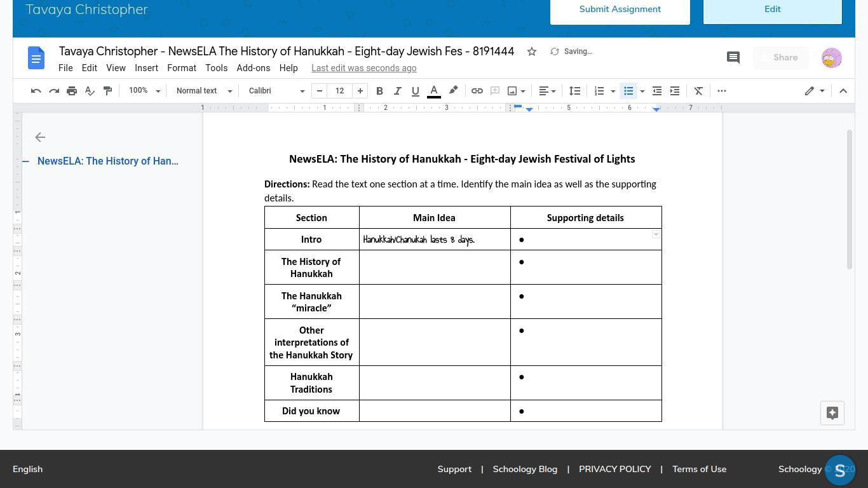The height and width of the screenshot is (488, 868).
Task: Click the Line spacing icon
Action: [574, 91]
